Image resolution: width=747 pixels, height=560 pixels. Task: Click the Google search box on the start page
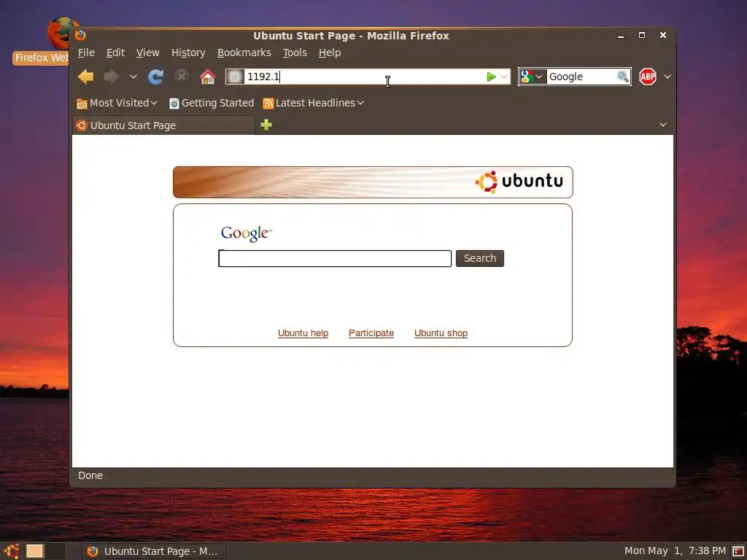(x=335, y=259)
